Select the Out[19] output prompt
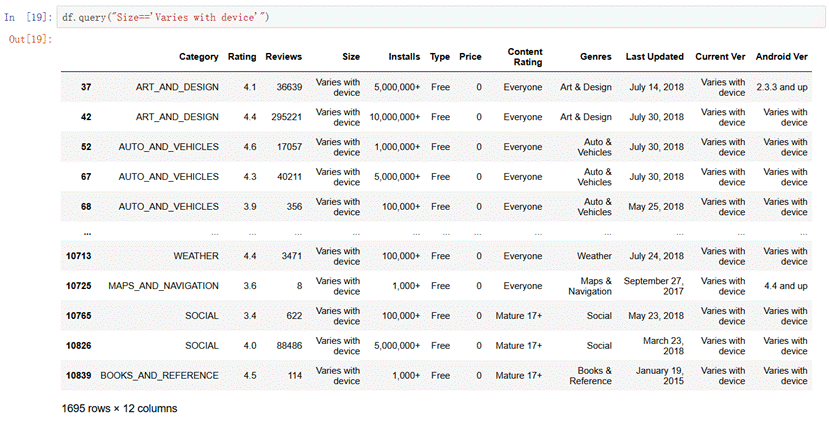The width and height of the screenshot is (829, 425). click(x=30, y=39)
